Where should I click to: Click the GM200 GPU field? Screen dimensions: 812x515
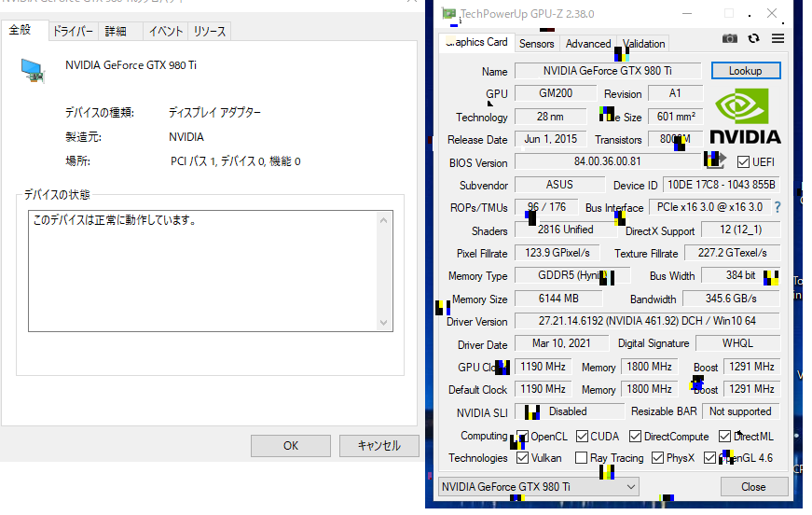(556, 93)
